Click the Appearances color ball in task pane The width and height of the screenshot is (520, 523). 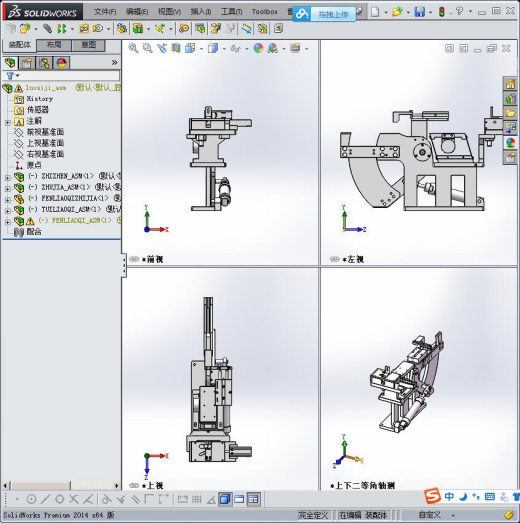click(510, 142)
